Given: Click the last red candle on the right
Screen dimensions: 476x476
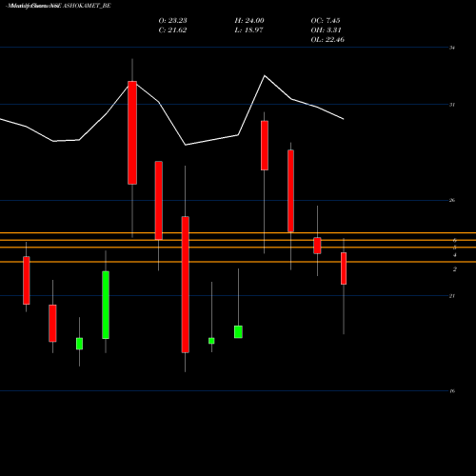Looking at the screenshot, I should pos(344,268).
